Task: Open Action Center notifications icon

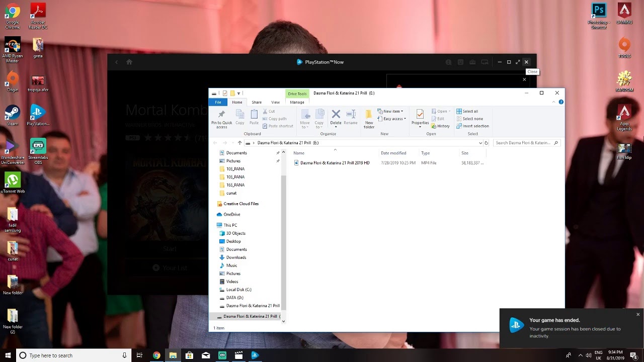Action: (633, 355)
